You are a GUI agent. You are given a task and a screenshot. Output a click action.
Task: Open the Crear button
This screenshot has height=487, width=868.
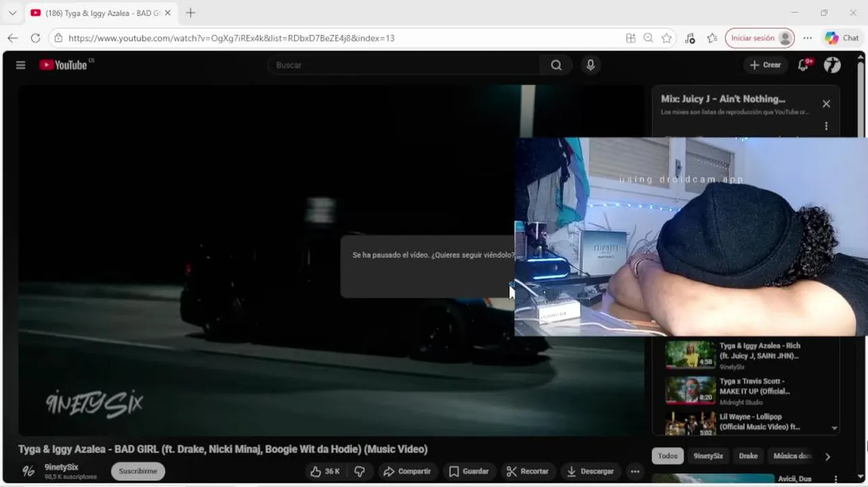click(765, 65)
